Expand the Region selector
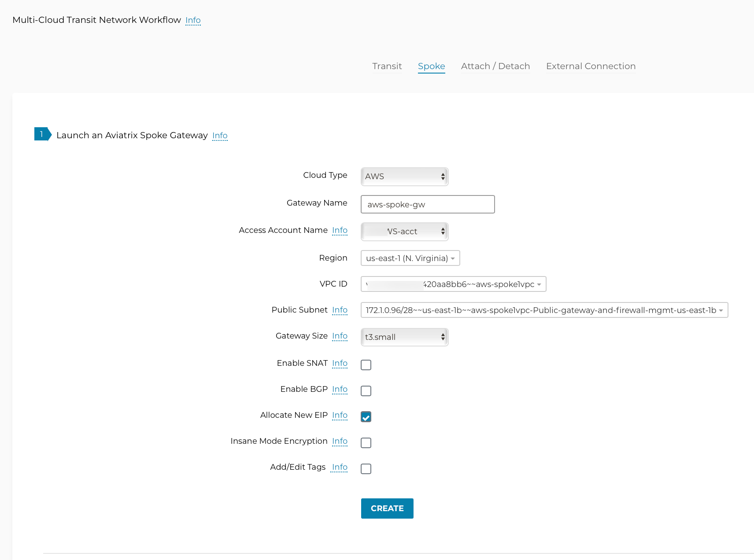The image size is (754, 560). click(410, 258)
